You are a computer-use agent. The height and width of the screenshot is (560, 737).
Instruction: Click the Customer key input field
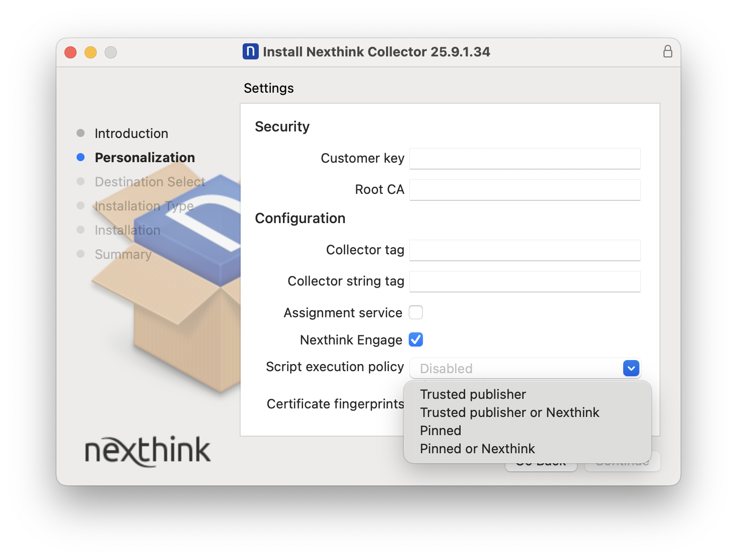coord(525,159)
